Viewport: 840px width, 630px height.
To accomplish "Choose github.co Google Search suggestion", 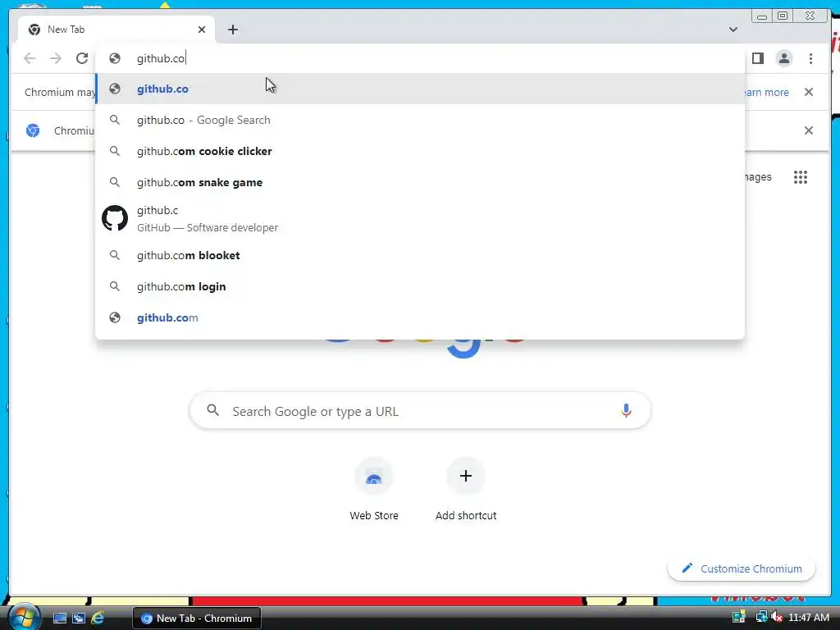I will [420, 120].
